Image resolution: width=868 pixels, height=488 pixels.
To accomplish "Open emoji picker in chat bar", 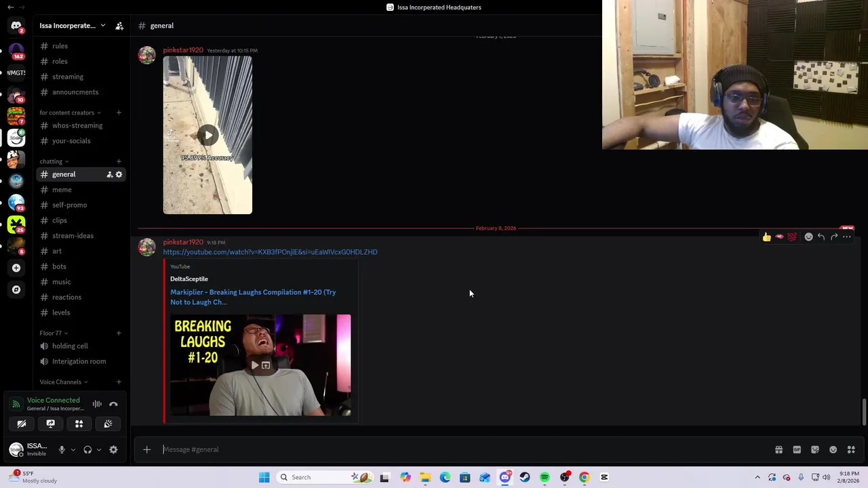I will (x=833, y=449).
